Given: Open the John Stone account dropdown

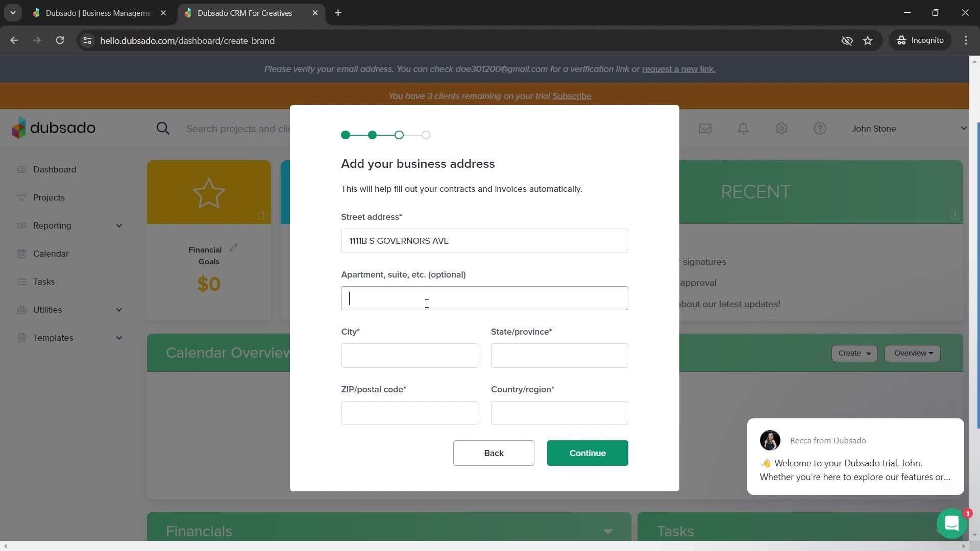Looking at the screenshot, I should point(909,129).
